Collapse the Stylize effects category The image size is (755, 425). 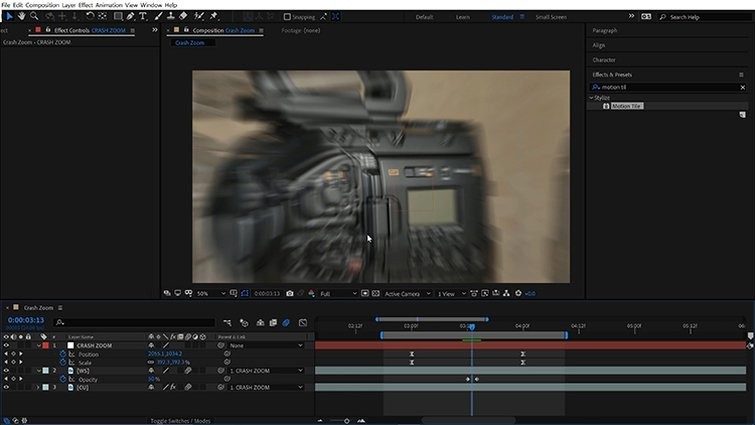pyautogui.click(x=591, y=98)
